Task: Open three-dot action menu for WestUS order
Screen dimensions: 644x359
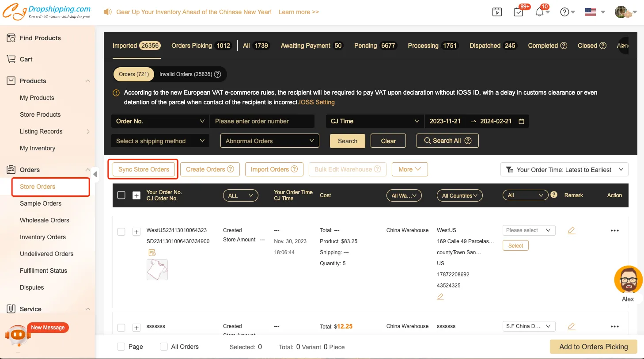Action: coord(614,230)
